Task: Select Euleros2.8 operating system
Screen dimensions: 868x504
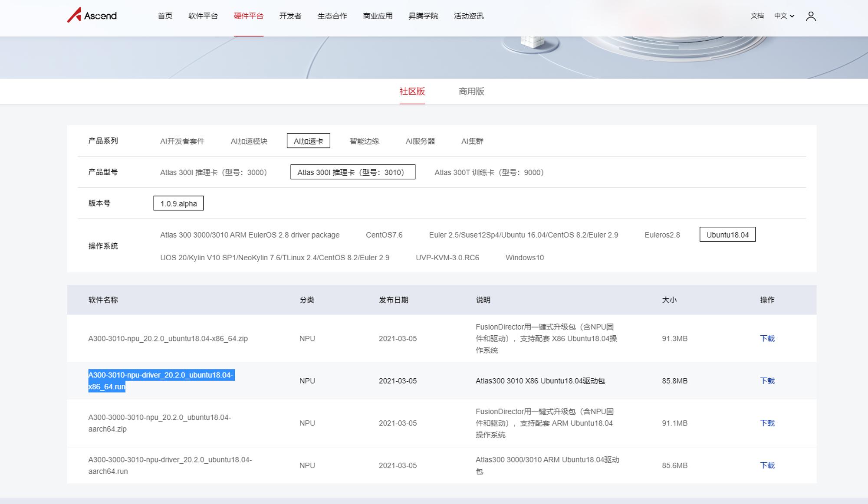Action: [662, 235]
